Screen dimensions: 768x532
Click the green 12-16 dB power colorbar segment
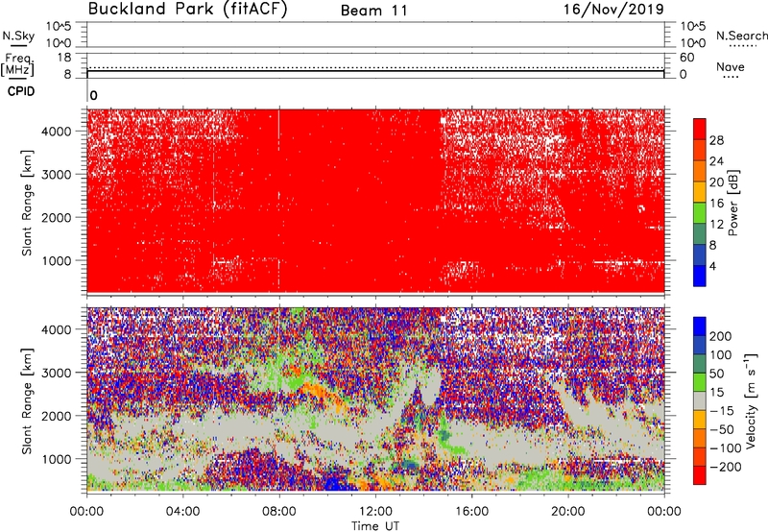[x=700, y=212]
